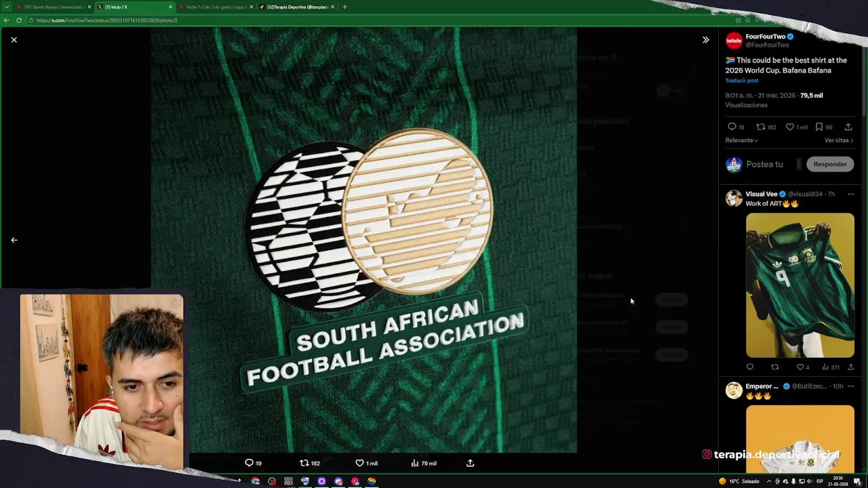Open Visual Vee's green jersey image

(800, 285)
